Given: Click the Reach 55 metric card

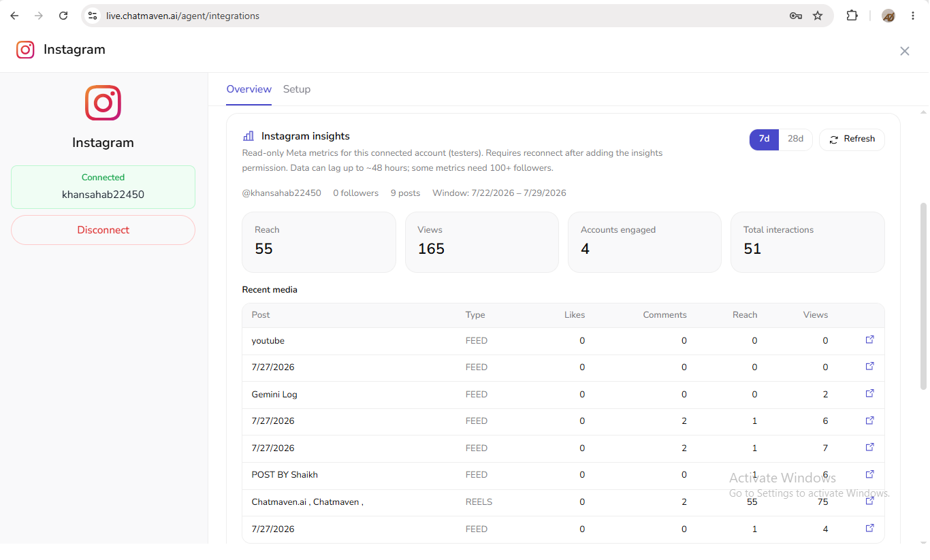Looking at the screenshot, I should (319, 242).
